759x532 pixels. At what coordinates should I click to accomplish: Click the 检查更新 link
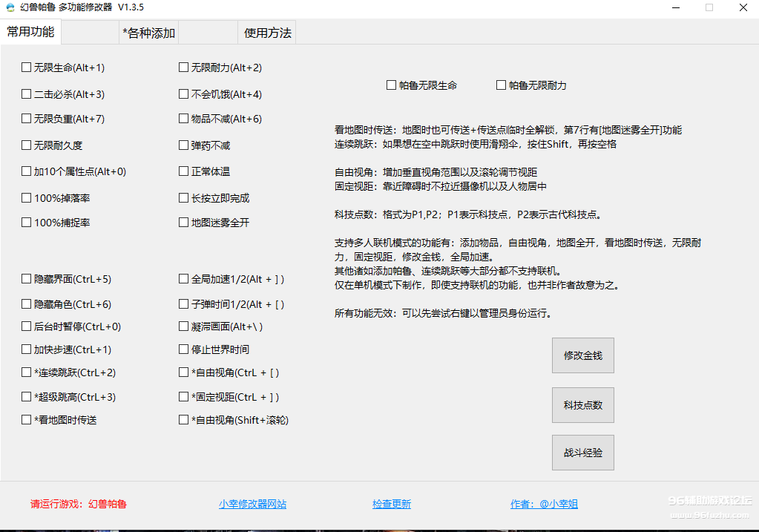(392, 505)
